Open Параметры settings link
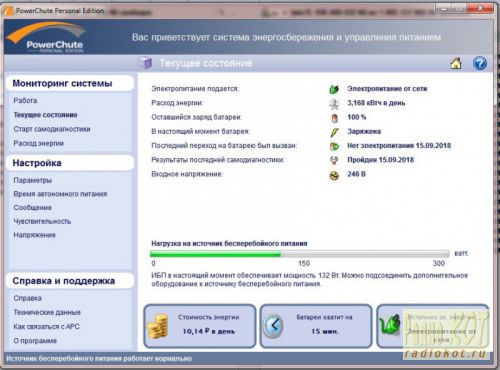Screen dimensions: 500x370 point(33,180)
